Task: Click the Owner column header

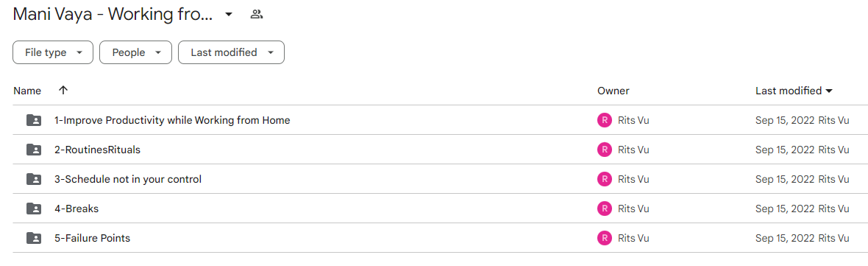Action: (613, 91)
